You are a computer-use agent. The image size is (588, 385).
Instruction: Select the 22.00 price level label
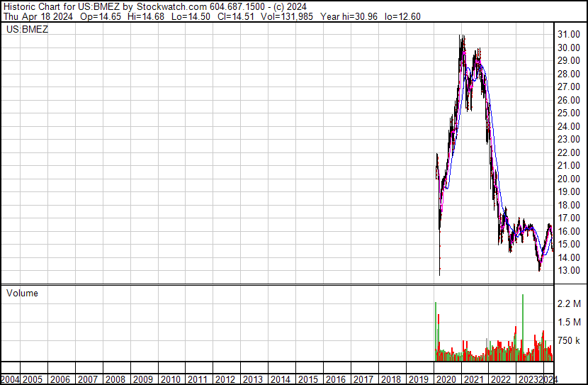(569, 152)
